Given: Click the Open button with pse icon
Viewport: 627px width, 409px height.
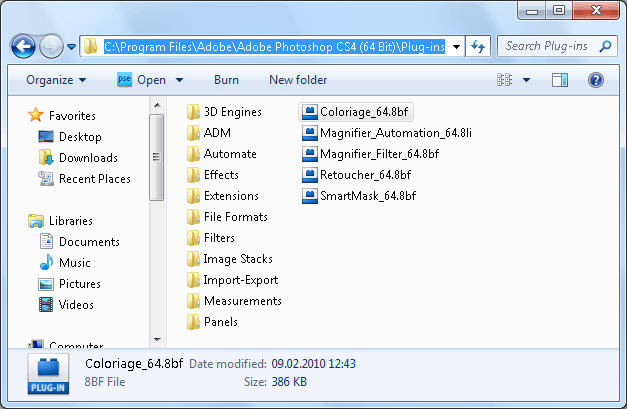Looking at the screenshot, I should tap(142, 80).
